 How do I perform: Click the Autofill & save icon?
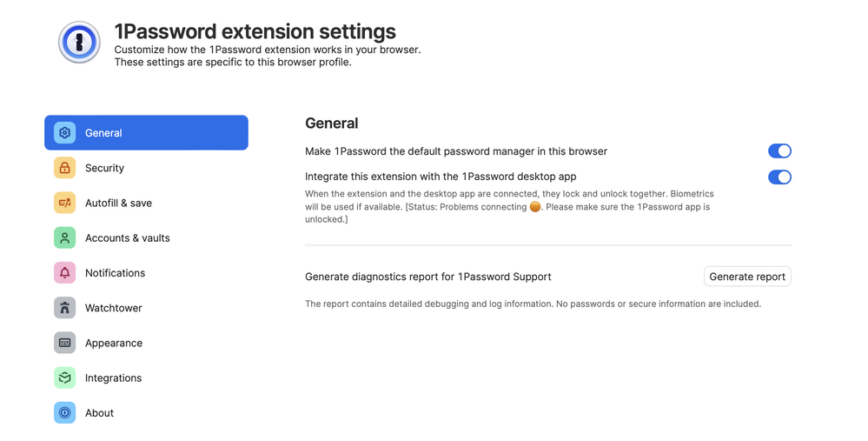click(64, 203)
